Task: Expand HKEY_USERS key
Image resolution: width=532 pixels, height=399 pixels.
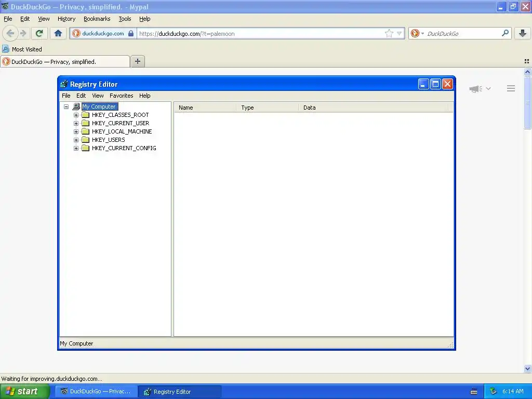Action: pyautogui.click(x=76, y=140)
